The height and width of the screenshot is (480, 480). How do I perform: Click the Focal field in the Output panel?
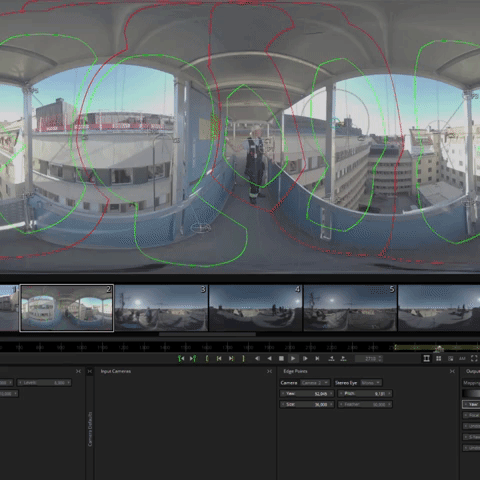[471, 415]
